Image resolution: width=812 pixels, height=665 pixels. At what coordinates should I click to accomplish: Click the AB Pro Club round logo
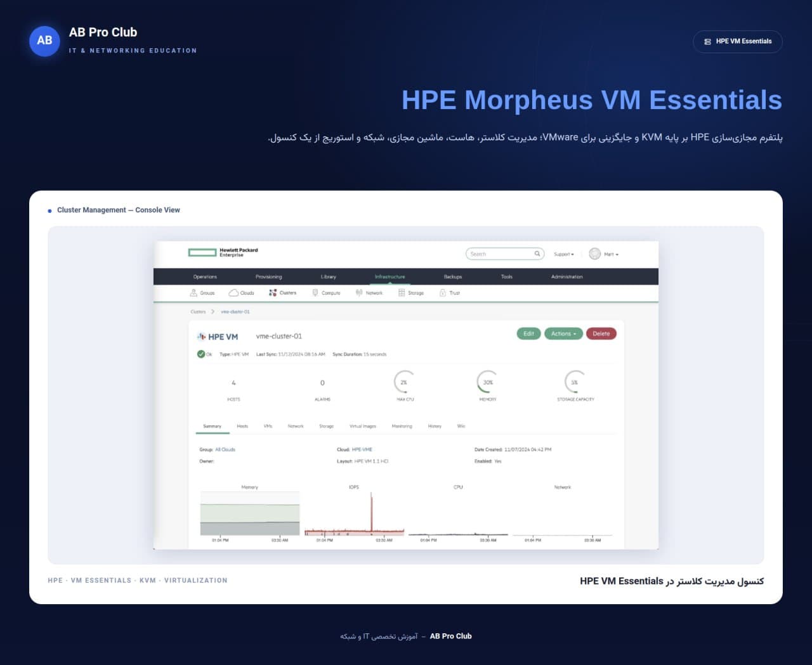coord(44,41)
